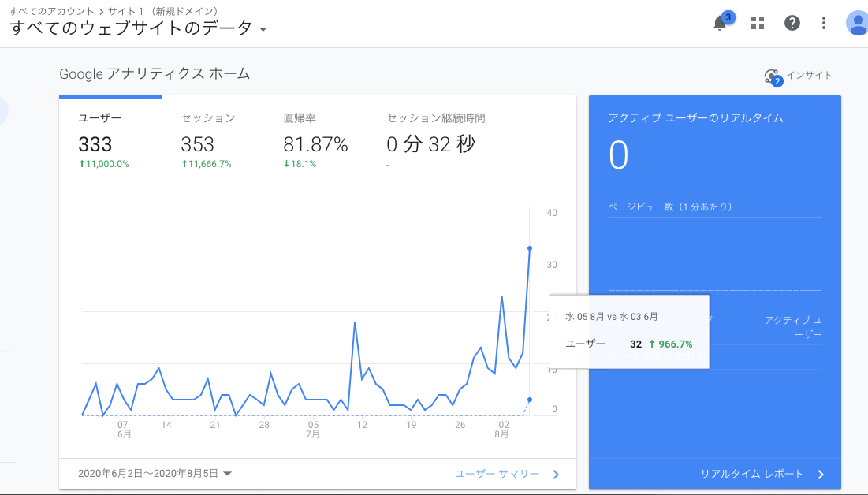Open the notifications bell with 3 alerts
This screenshot has width=868, height=495.
click(719, 23)
